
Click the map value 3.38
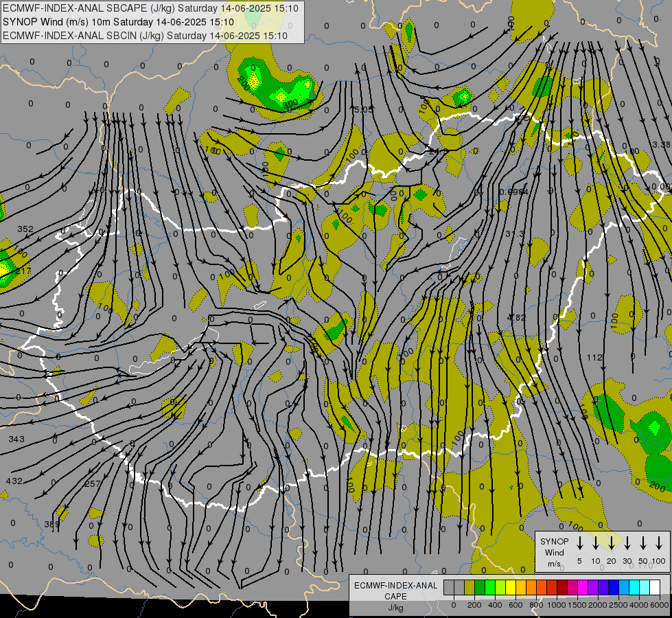(x=661, y=144)
